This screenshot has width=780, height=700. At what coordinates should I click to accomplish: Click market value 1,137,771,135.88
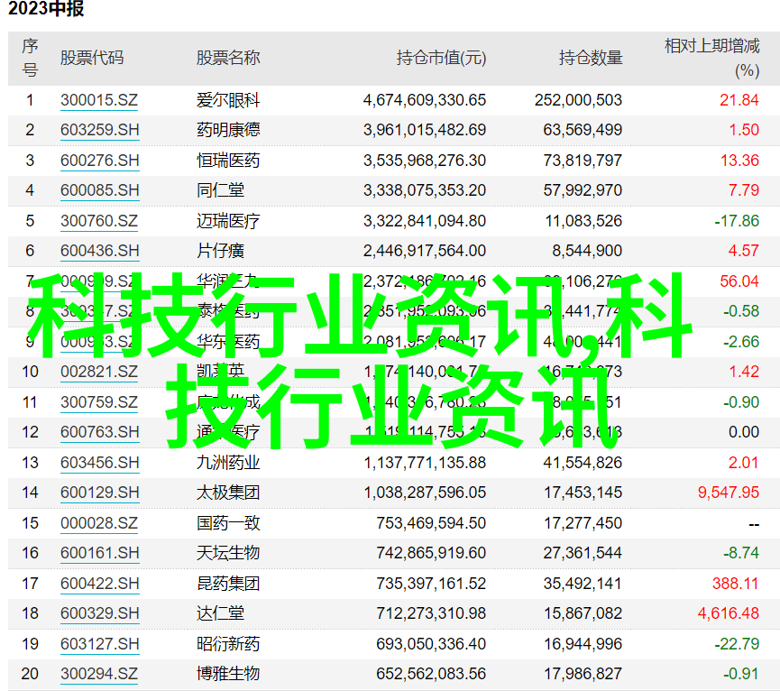(425, 463)
